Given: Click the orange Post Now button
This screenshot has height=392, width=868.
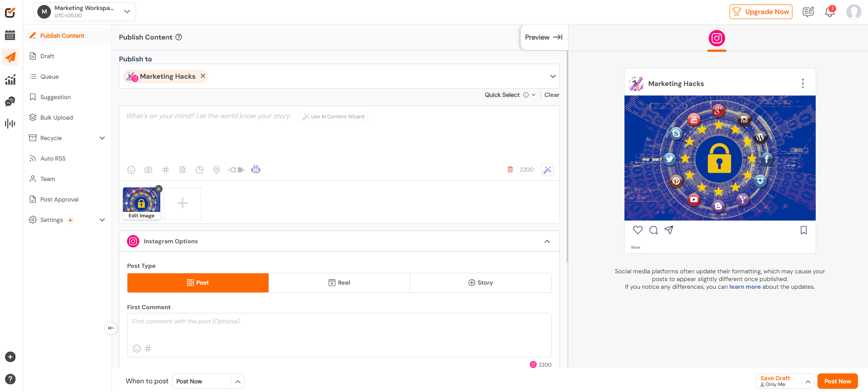Looking at the screenshot, I should coord(837,381).
